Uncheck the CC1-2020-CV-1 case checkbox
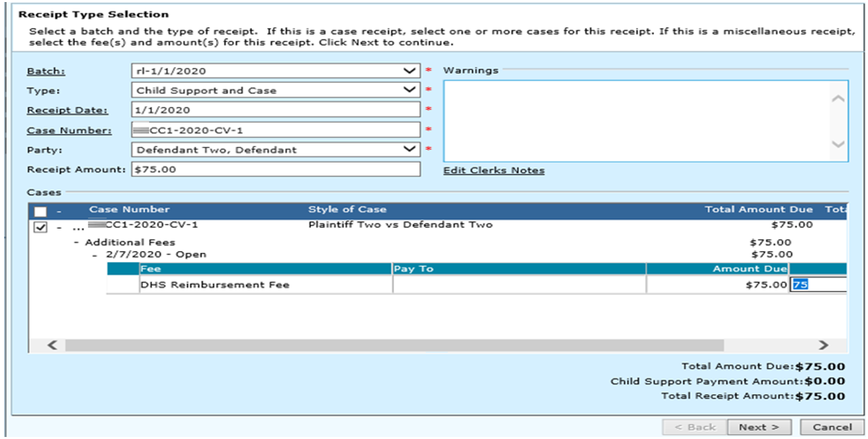 point(40,227)
